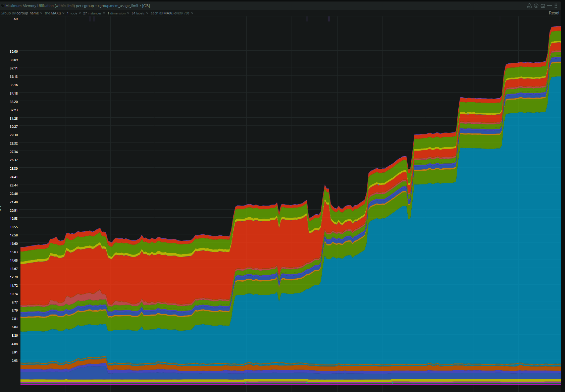Click the y-axis value 27.34
The width and height of the screenshot is (565, 392).
point(14,152)
